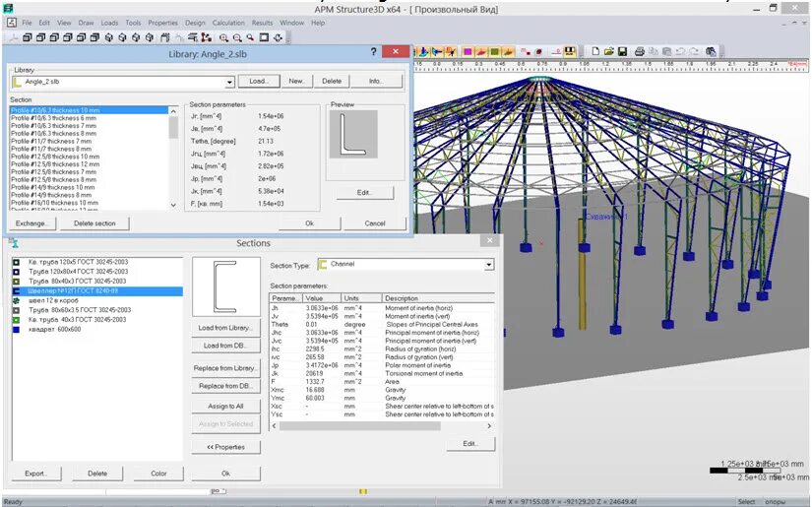Screen dimensions: 812x507
Task: Click the help question mark in Library dialog
Action: 373,52
